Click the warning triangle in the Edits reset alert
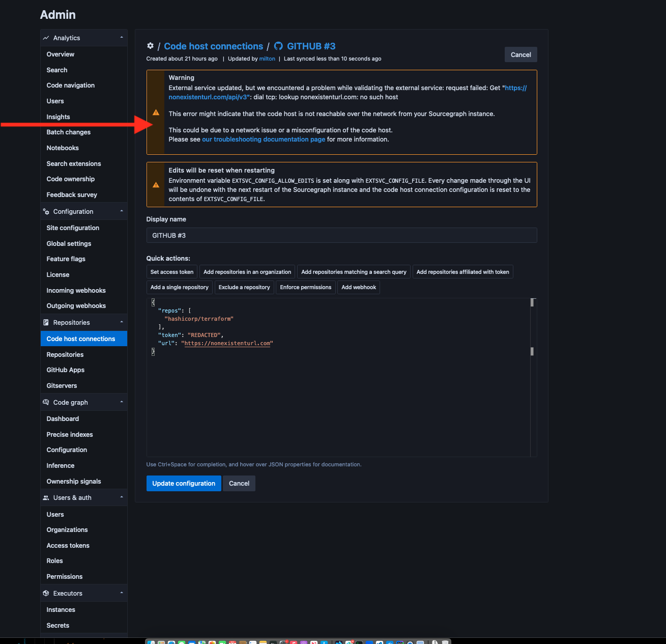 pos(156,185)
